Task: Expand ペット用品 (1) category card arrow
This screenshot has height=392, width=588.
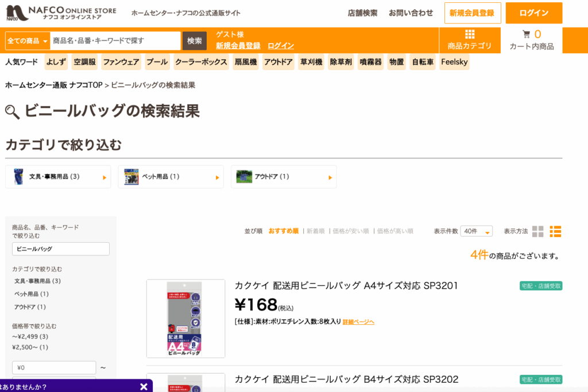Action: tap(218, 178)
